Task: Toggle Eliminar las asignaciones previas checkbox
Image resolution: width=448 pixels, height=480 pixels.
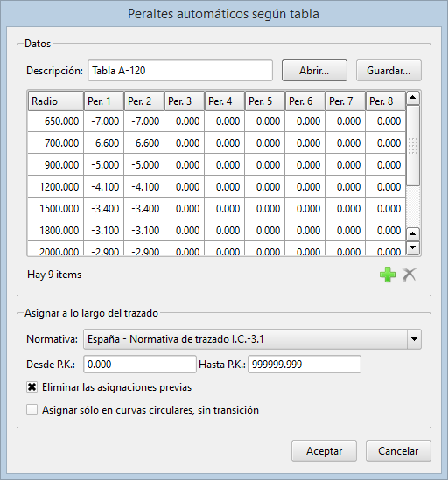Action: pyautogui.click(x=31, y=387)
